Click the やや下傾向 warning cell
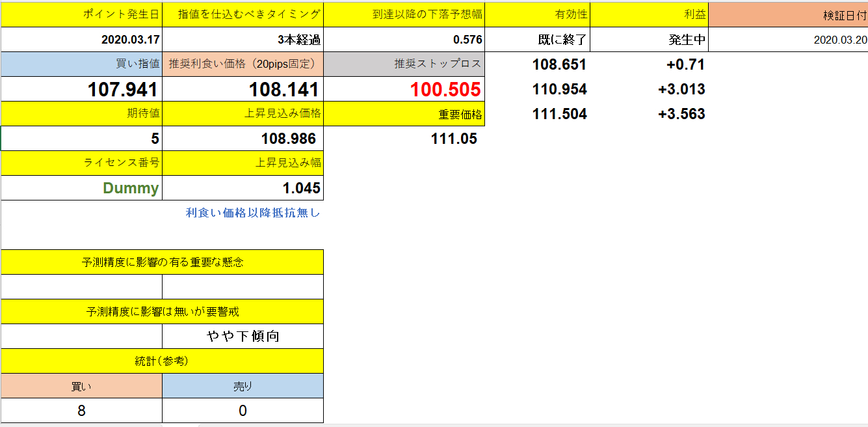868x427 pixels. tap(241, 336)
